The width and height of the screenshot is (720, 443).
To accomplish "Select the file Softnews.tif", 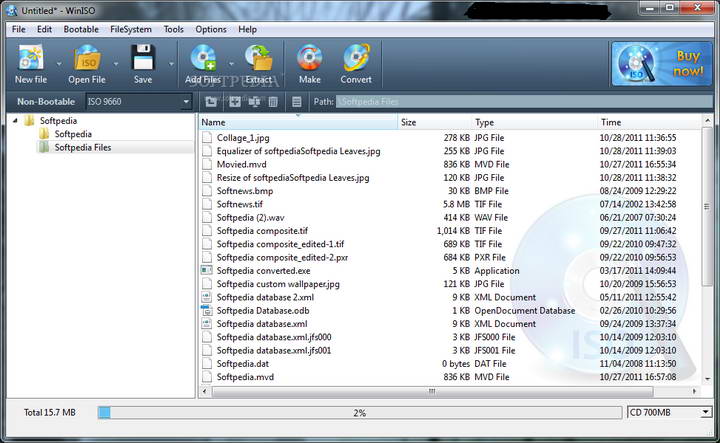I will click(240, 204).
